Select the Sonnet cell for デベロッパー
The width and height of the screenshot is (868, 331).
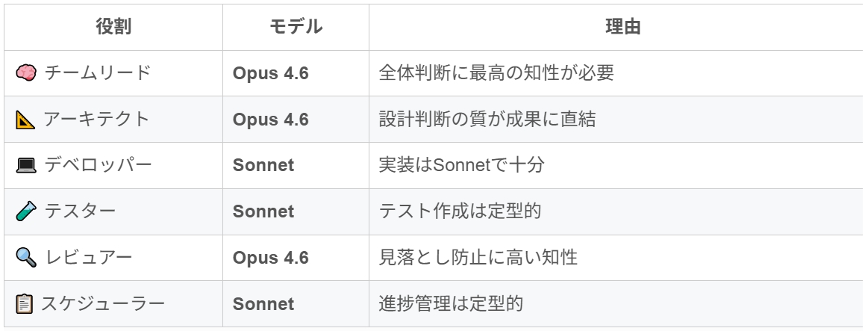coord(263,166)
